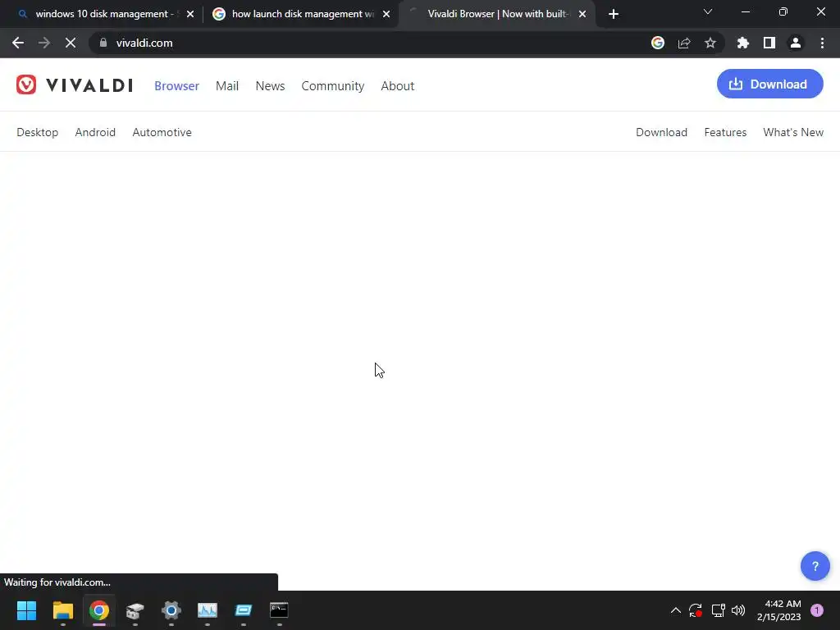Open the Community menu item
The height and width of the screenshot is (630, 840).
tap(333, 85)
